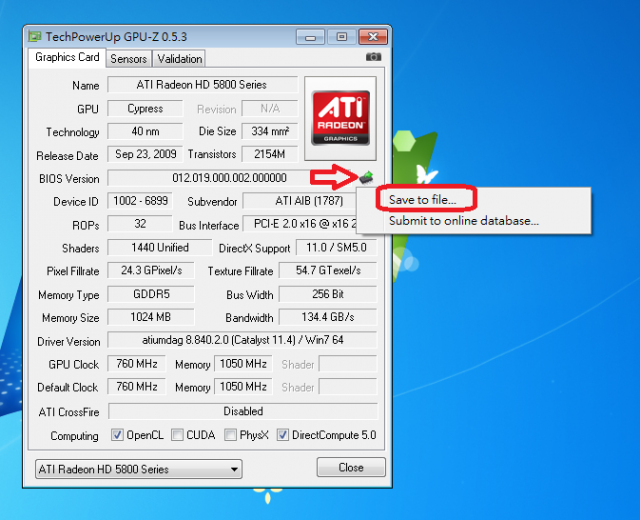Click the ROPs value 32
This screenshot has height=520, width=640.
[140, 224]
